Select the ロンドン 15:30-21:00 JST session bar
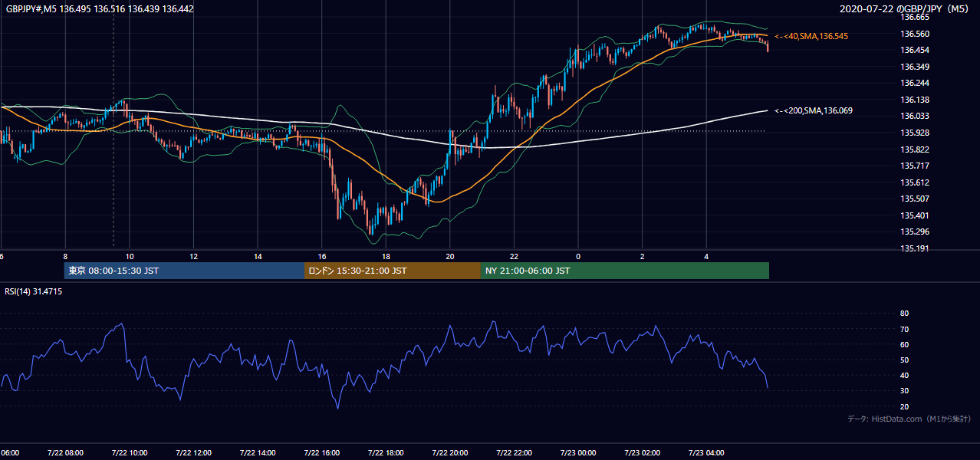 coord(393,271)
